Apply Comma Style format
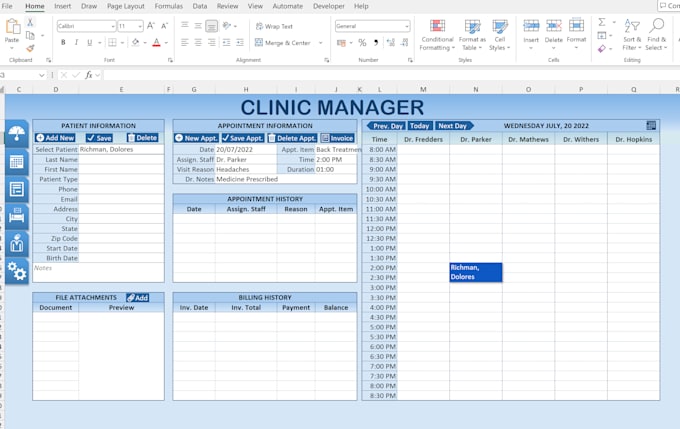The image size is (680, 429). click(376, 43)
